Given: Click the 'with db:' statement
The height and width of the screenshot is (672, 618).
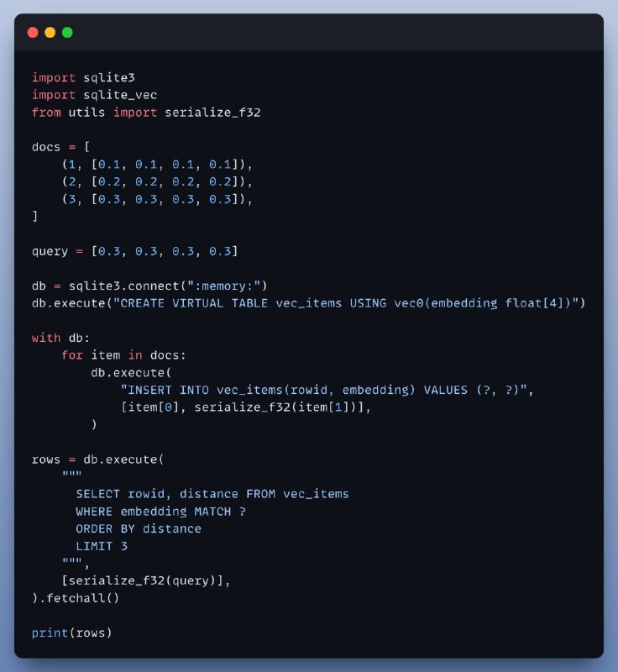Looking at the screenshot, I should 60,338.
